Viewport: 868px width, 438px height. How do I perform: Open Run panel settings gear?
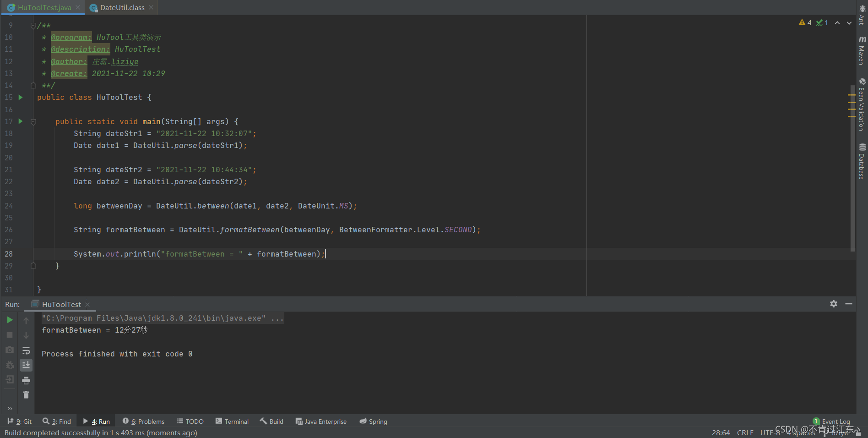[834, 304]
